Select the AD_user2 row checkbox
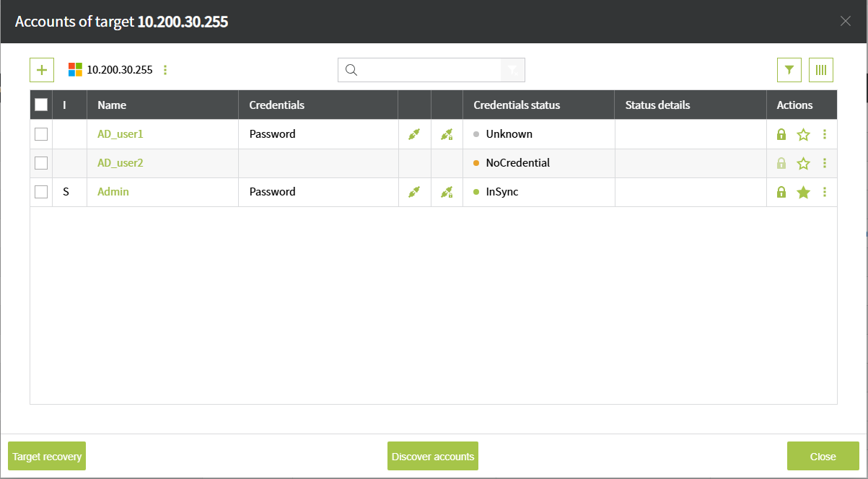 (41, 163)
